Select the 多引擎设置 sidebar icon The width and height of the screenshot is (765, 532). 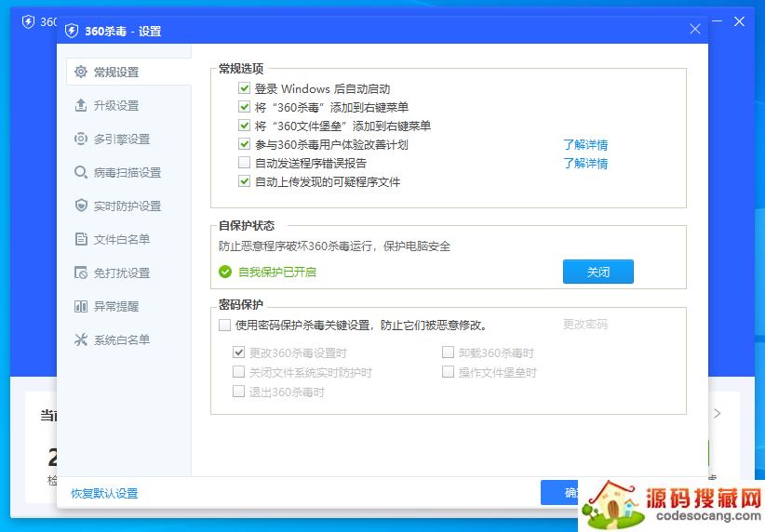81,140
